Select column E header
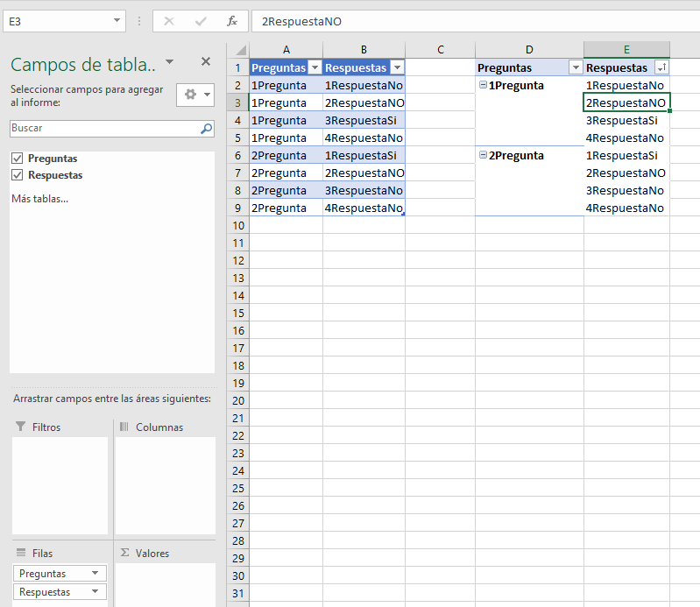Screen dimensions: 700x607 tap(626, 50)
